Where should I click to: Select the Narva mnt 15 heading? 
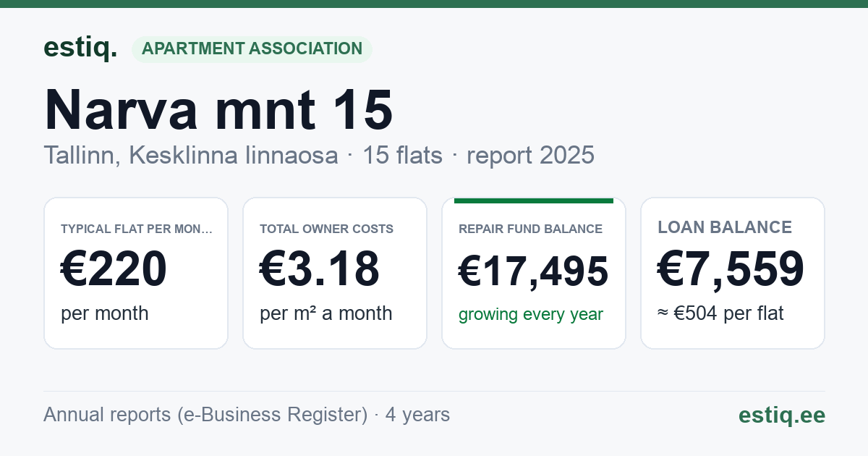[x=218, y=109]
